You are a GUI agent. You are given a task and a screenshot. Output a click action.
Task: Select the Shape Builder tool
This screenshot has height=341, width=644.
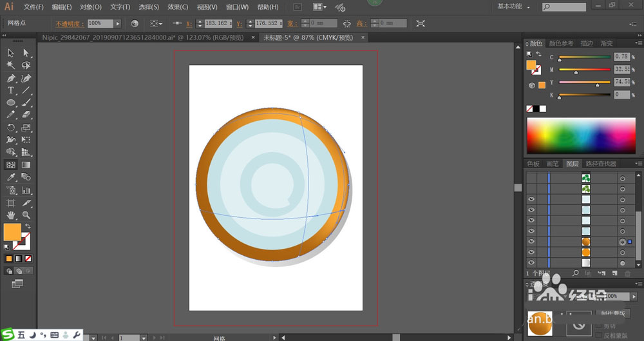[11, 152]
